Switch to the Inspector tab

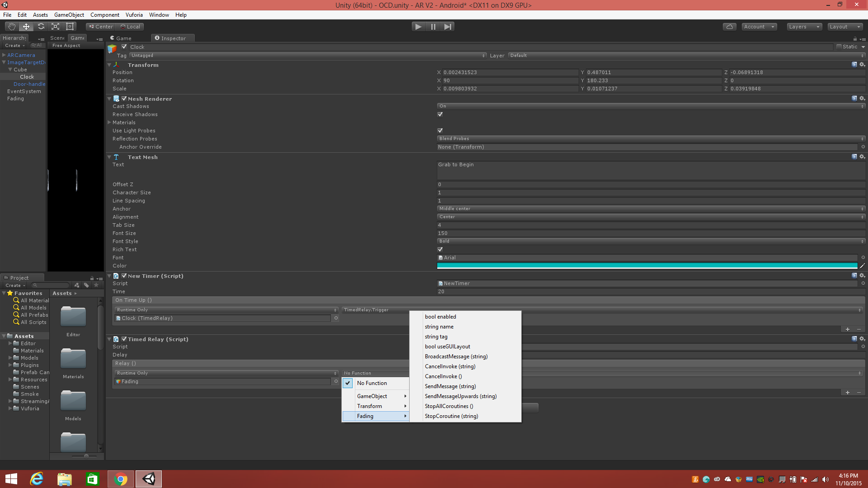pyautogui.click(x=173, y=38)
